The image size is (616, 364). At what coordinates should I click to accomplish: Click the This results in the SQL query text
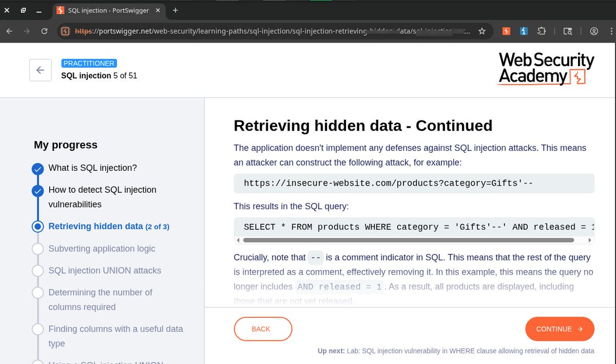(291, 206)
